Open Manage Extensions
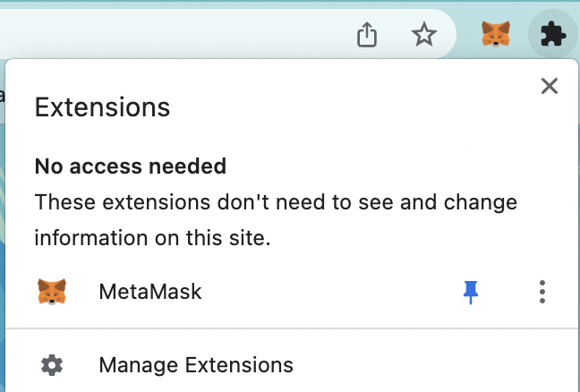580x392 pixels. (x=196, y=365)
